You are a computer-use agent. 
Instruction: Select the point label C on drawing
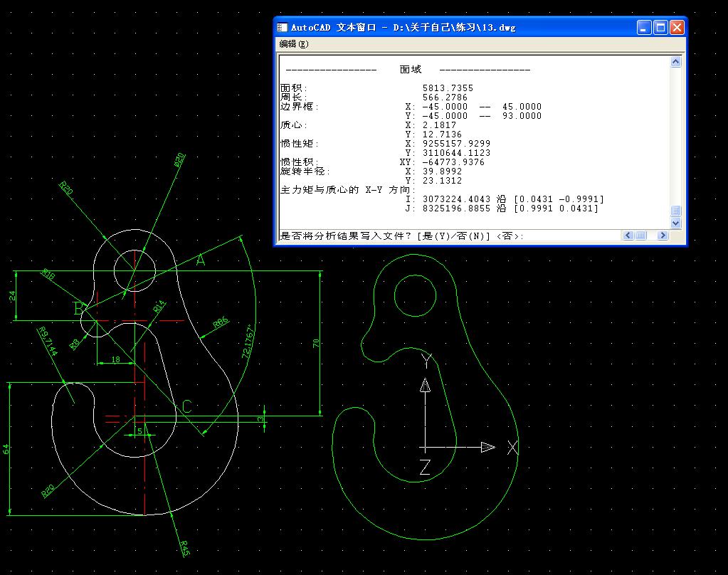[x=186, y=406]
